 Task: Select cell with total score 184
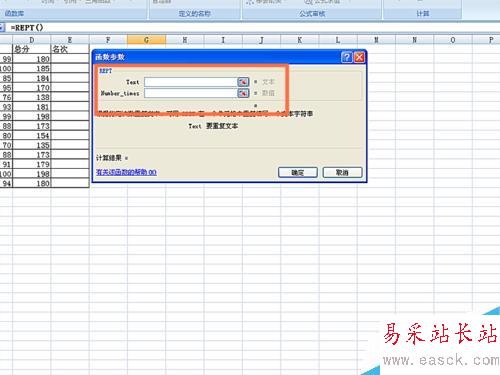[x=32, y=78]
